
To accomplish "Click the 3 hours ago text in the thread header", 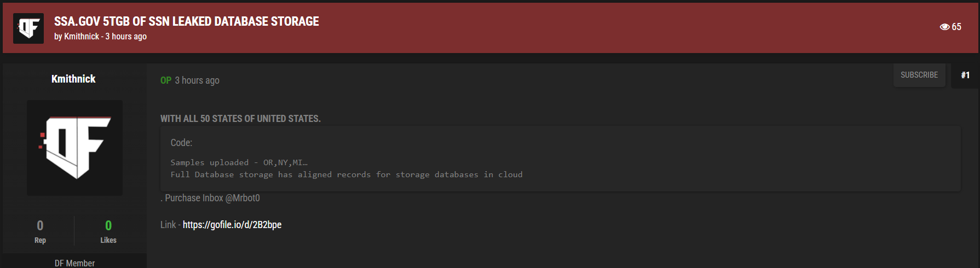I will coord(126,37).
